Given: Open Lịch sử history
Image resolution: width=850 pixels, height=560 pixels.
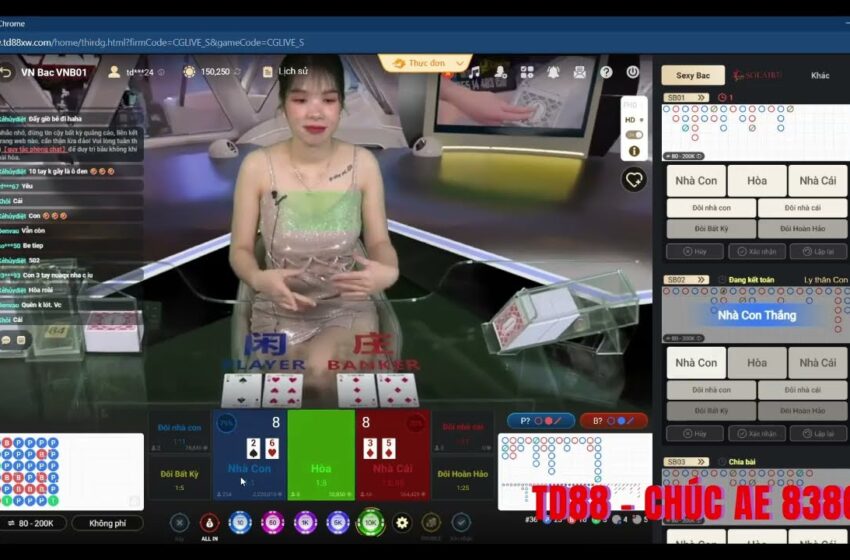Looking at the screenshot, I should point(285,72).
